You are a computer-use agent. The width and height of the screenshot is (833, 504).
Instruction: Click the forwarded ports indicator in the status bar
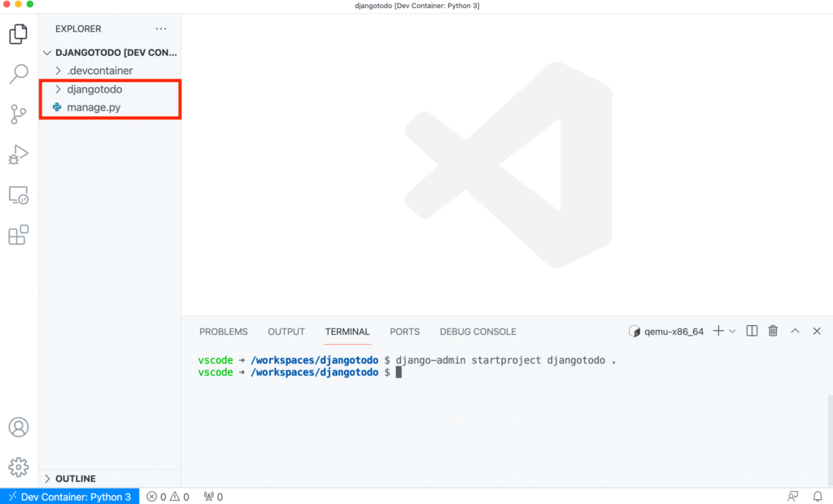tap(213, 497)
